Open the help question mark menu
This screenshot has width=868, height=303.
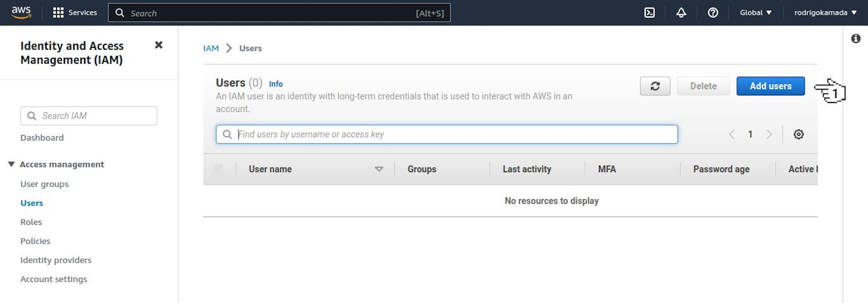pos(713,13)
